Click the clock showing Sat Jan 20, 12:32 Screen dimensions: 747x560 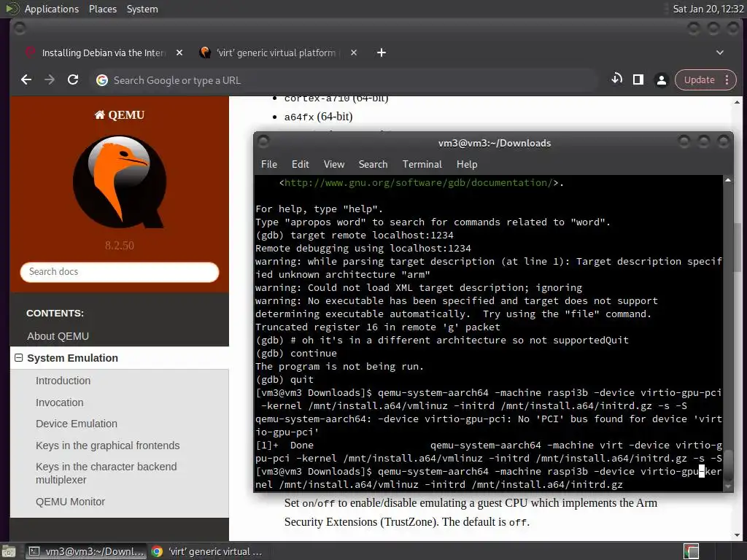pos(708,9)
